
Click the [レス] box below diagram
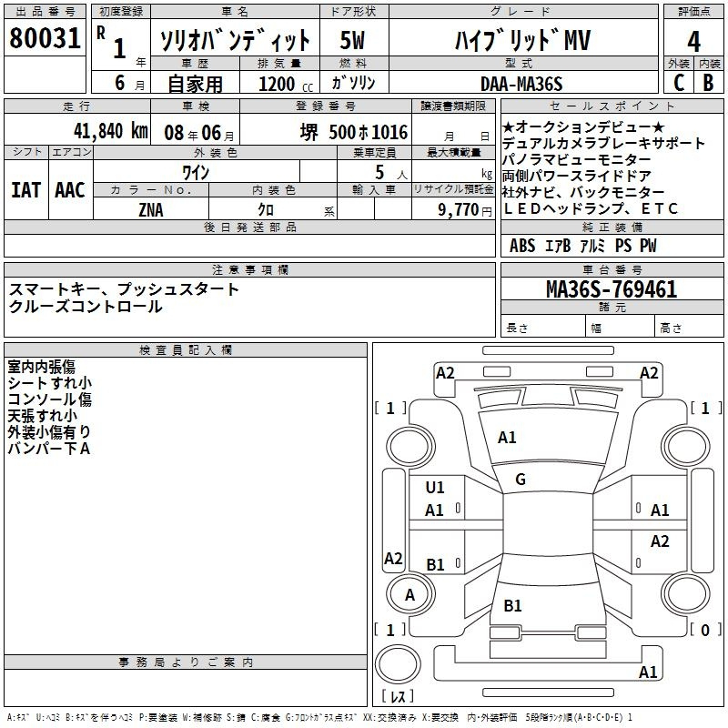point(399,697)
